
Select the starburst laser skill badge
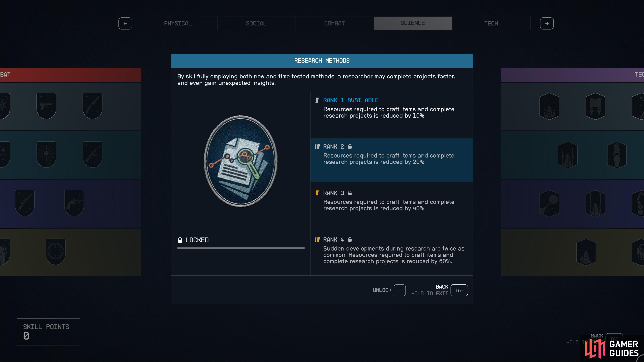coord(46,154)
